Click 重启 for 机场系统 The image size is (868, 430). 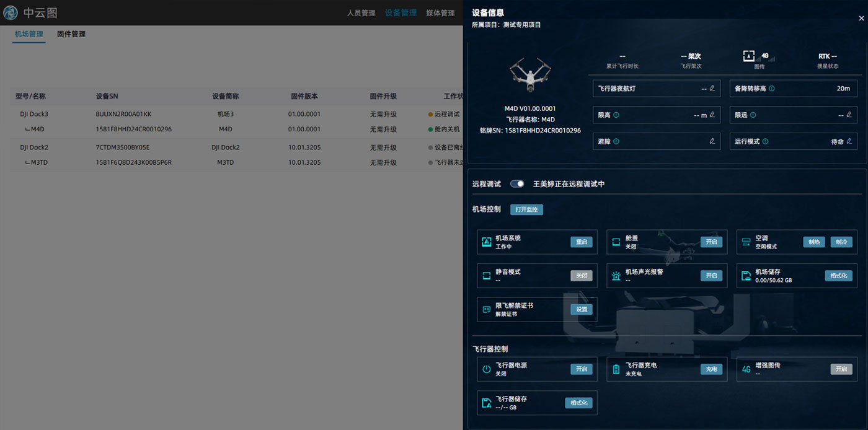581,242
